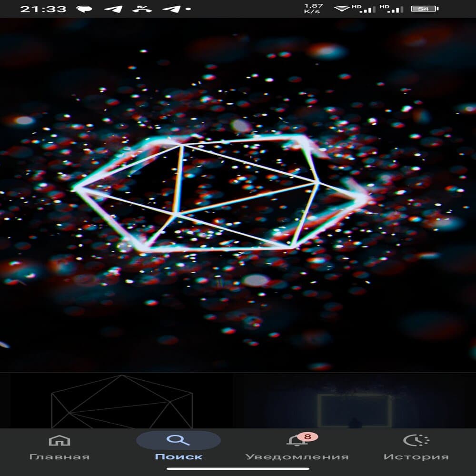Open Уведомления via the bell icon
This screenshot has width=476, height=476.
tap(297, 441)
